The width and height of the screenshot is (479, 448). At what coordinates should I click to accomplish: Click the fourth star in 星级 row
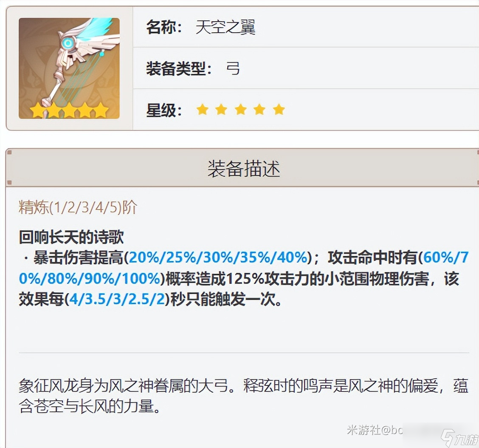[259, 109]
